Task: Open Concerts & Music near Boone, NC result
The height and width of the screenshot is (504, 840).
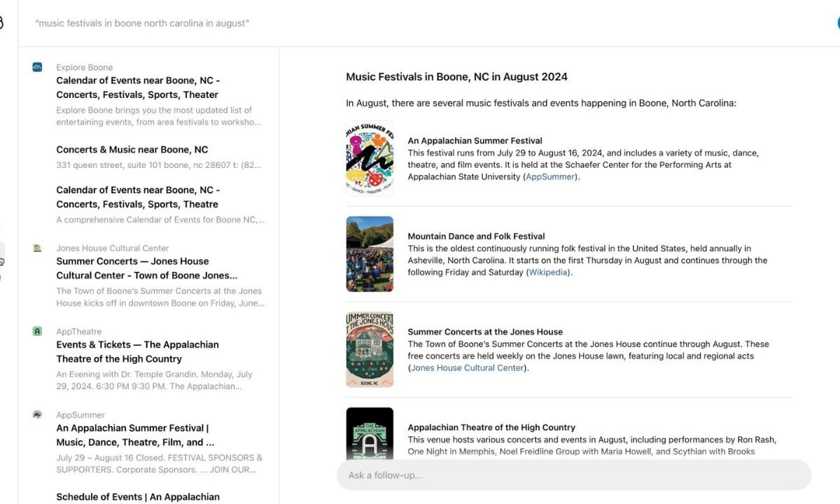Action: coord(132,150)
